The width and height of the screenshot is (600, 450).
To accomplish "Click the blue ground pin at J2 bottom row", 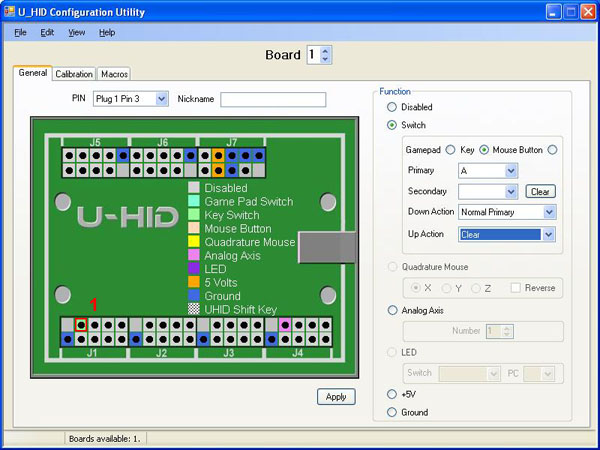I will point(135,339).
